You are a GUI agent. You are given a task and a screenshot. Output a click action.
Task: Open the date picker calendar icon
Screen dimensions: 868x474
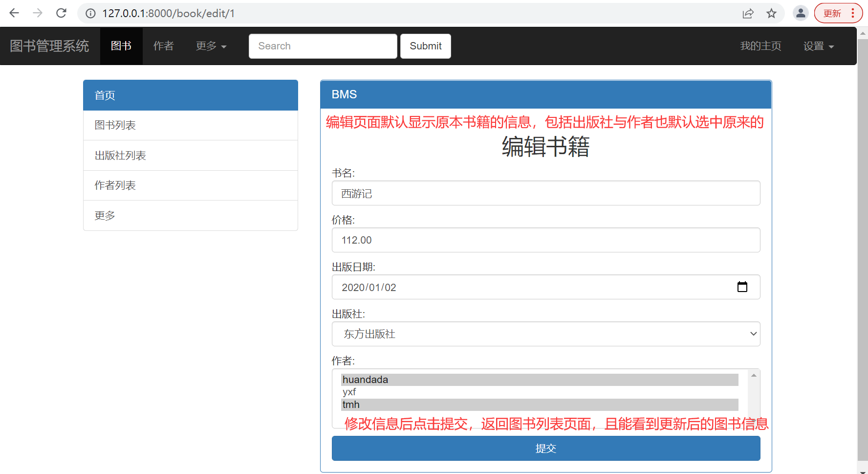click(x=742, y=287)
